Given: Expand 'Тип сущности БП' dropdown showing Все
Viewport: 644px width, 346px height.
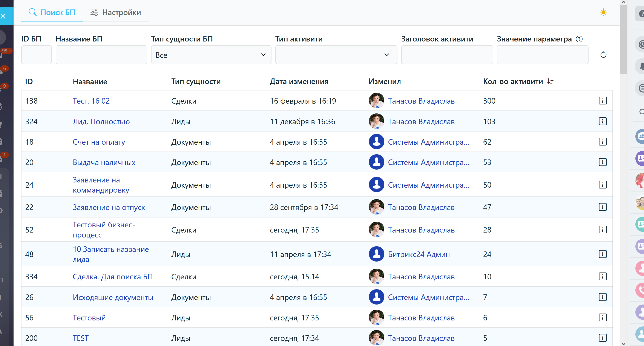Looking at the screenshot, I should [x=211, y=55].
